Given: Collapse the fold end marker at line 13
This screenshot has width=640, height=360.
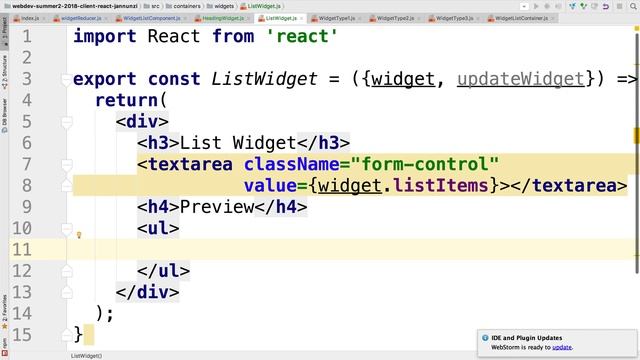Looking at the screenshot, I should (67, 292).
